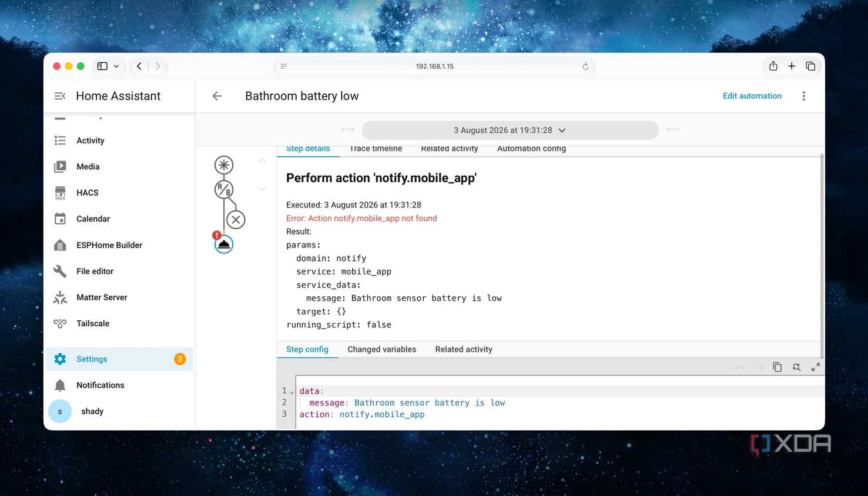Go to the older trace arrow
This screenshot has width=868, height=496.
click(x=348, y=129)
